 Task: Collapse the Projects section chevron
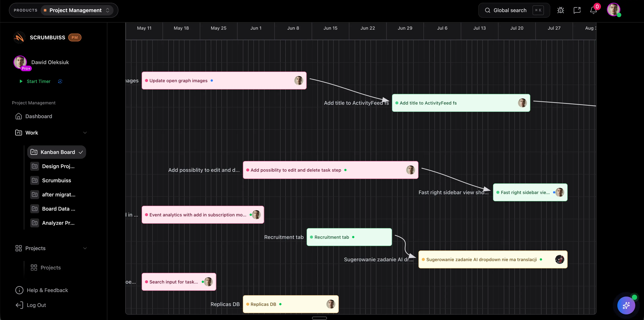click(x=85, y=248)
